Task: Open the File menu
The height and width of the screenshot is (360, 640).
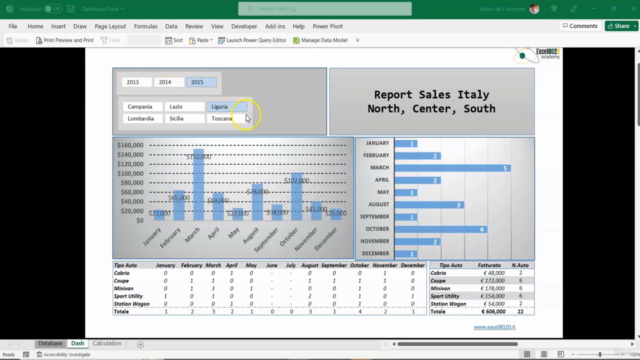Action: tap(13, 26)
